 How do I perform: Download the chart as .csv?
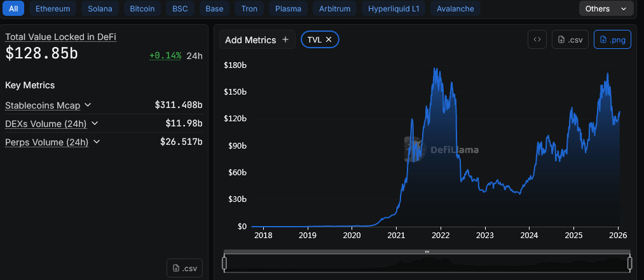pyautogui.click(x=570, y=39)
